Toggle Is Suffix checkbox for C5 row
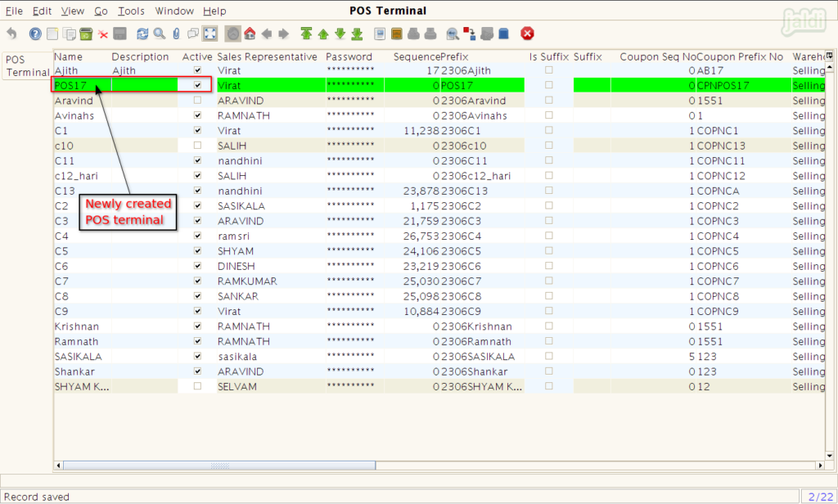838x504 pixels. click(x=549, y=250)
